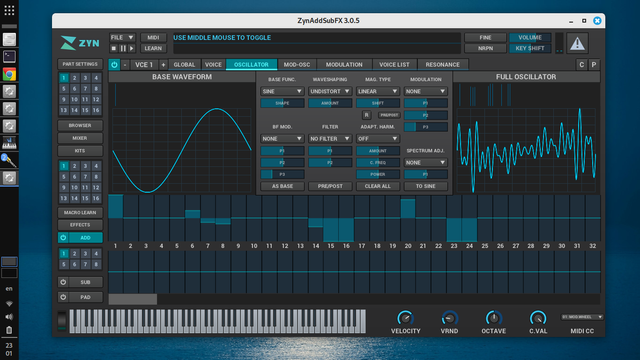
Task: Open the MIXER panel
Action: [x=80, y=138]
